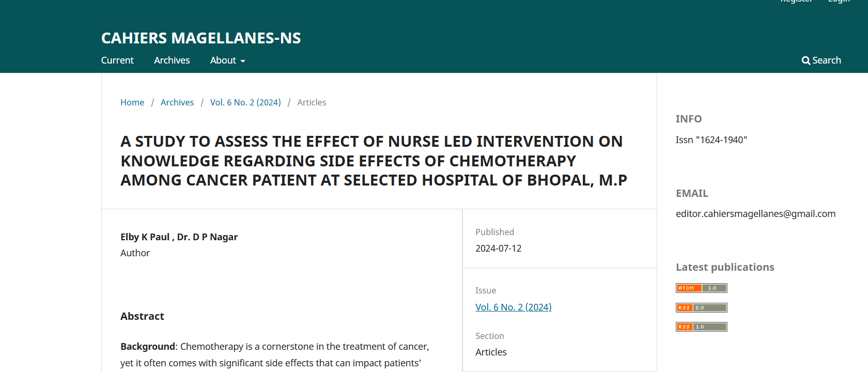Open Archives breadcrumb link

tap(177, 102)
